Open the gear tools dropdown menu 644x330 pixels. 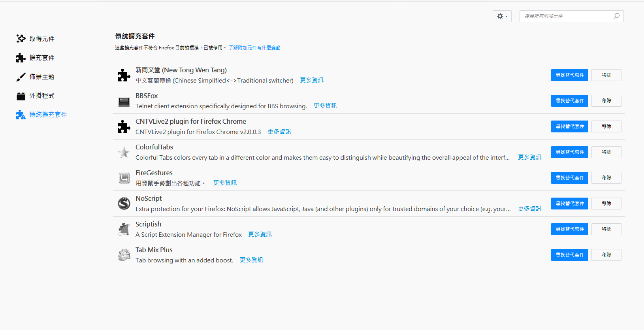point(502,16)
